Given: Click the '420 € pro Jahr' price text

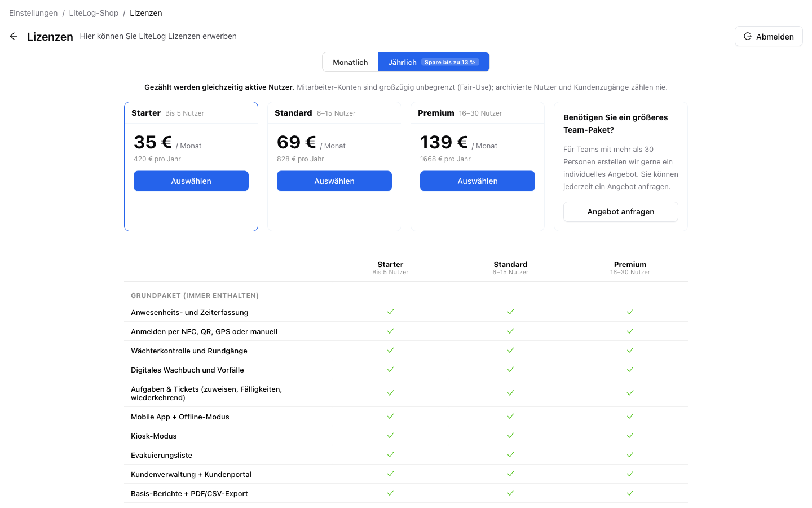Looking at the screenshot, I should coord(157,159).
